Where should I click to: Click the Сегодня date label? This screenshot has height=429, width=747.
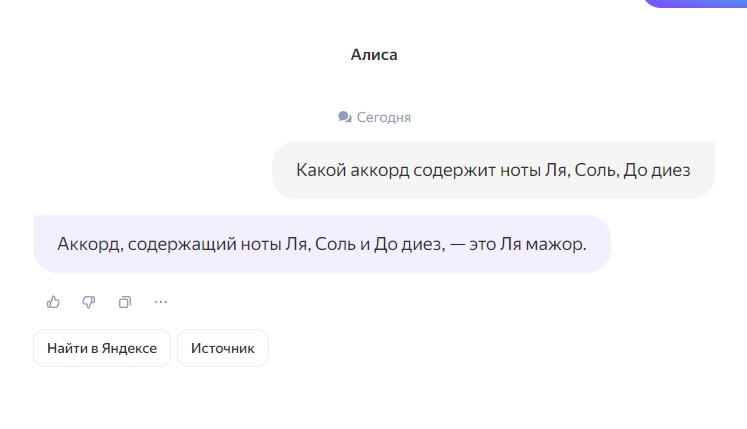click(384, 117)
